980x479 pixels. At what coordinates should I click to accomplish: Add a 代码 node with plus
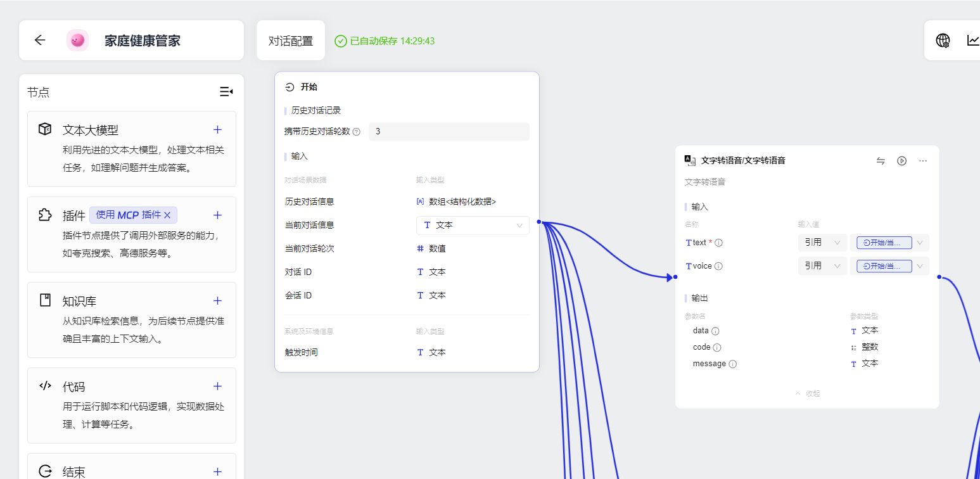tap(217, 386)
